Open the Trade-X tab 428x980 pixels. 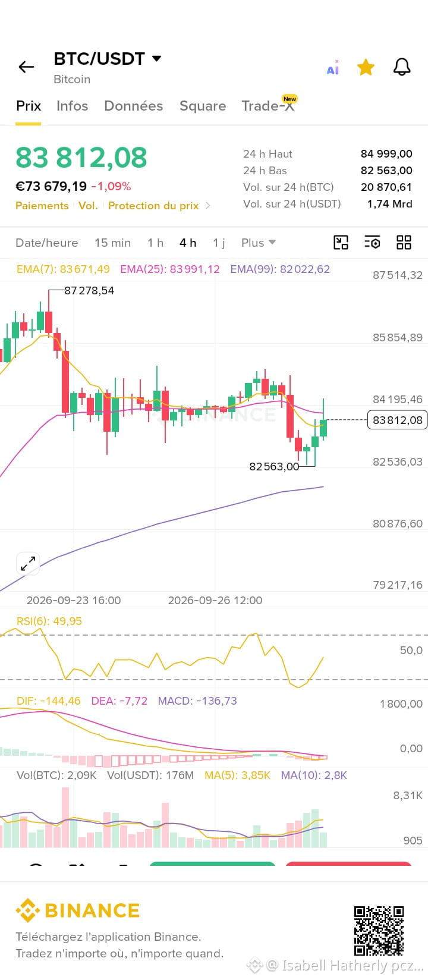click(268, 105)
